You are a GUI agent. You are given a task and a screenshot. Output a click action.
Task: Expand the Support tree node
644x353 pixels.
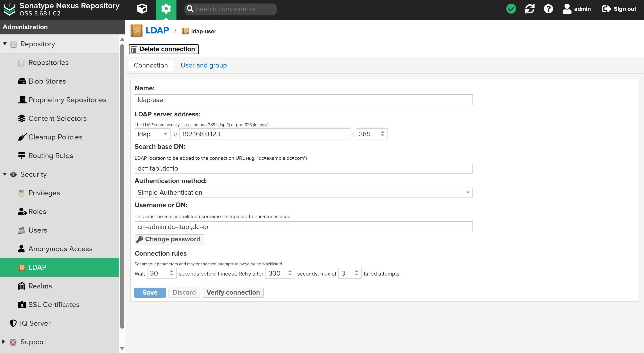pos(4,342)
